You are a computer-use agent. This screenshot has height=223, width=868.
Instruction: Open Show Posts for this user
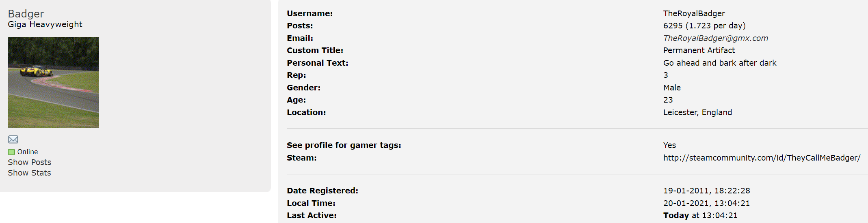(x=29, y=162)
